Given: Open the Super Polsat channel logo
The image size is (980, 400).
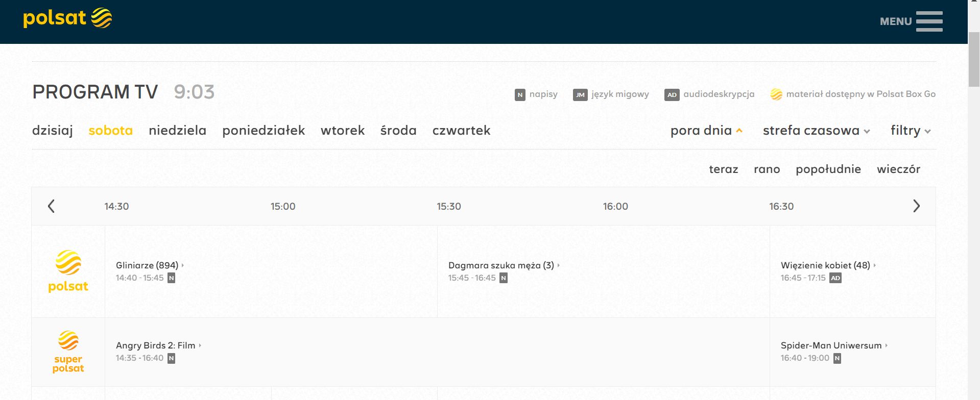Looking at the screenshot, I should tap(68, 352).
